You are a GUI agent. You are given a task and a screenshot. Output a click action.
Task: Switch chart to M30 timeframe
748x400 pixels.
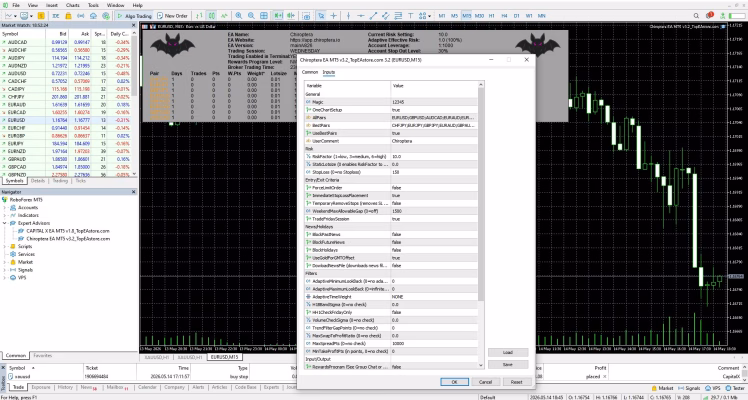[479, 16]
